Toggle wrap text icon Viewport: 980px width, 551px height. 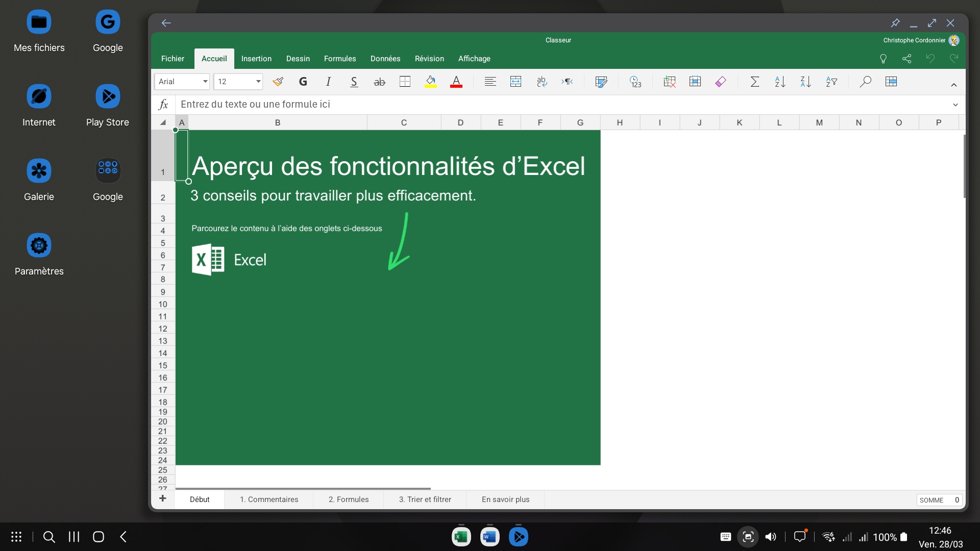[542, 82]
